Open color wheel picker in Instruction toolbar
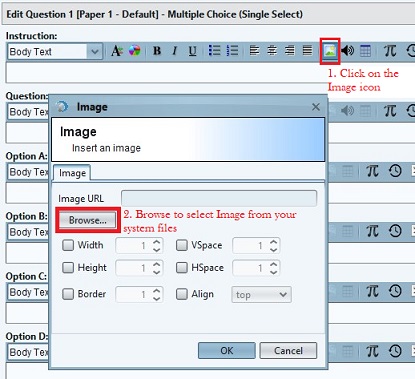415x379 pixels. [x=135, y=51]
